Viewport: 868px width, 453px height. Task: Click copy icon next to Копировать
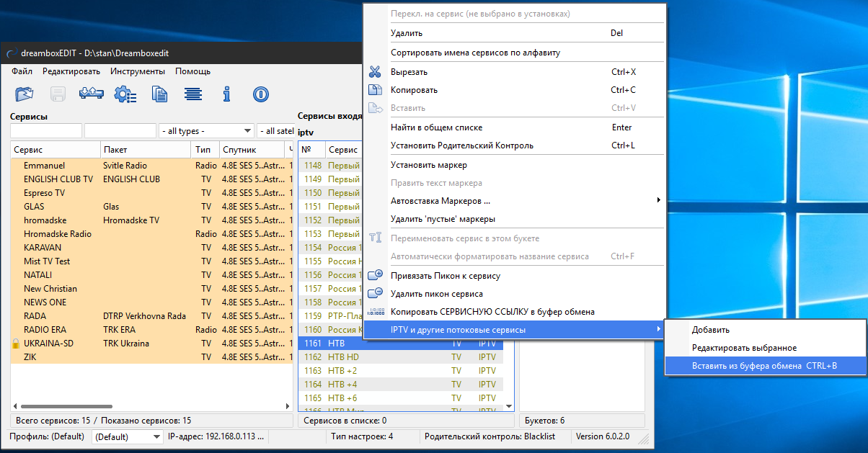(x=375, y=90)
